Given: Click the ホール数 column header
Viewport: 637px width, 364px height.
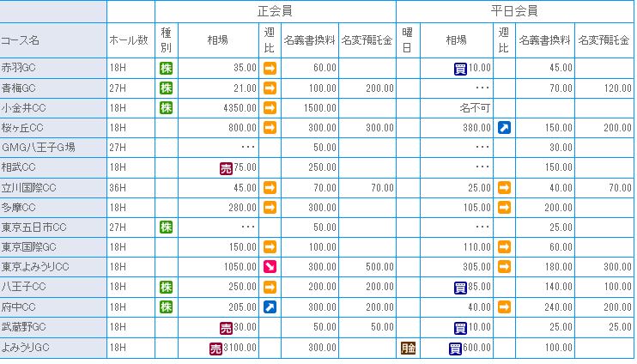Looking at the screenshot, I should [129, 40].
